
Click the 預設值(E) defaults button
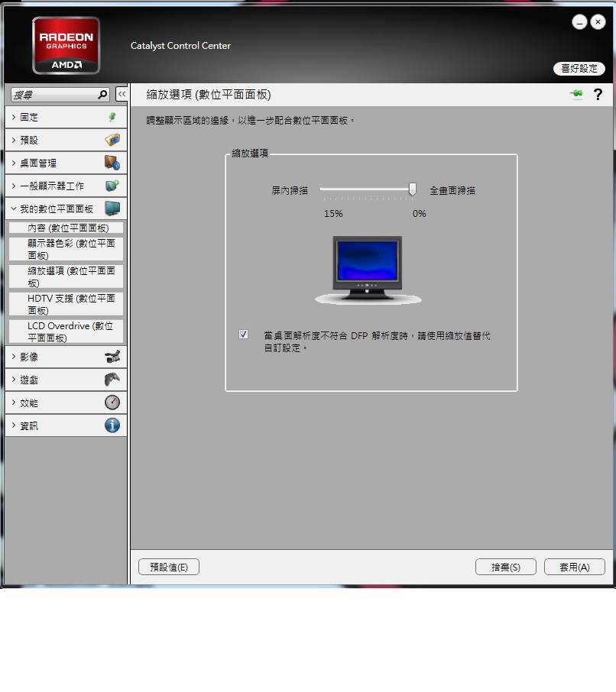[169, 567]
